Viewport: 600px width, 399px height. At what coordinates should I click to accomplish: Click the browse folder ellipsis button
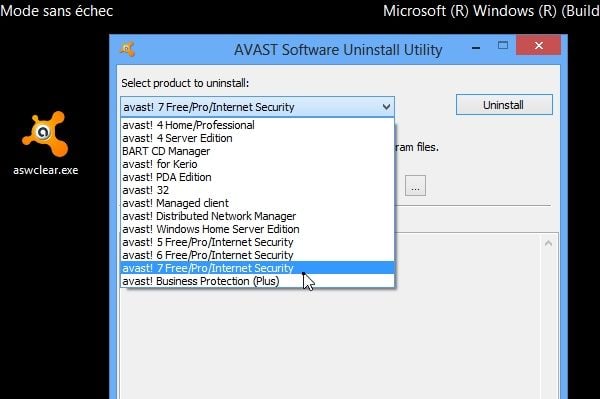click(x=415, y=186)
